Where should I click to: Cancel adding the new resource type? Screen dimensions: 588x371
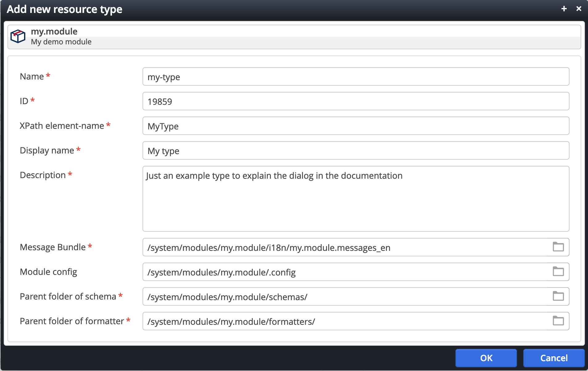coord(554,358)
